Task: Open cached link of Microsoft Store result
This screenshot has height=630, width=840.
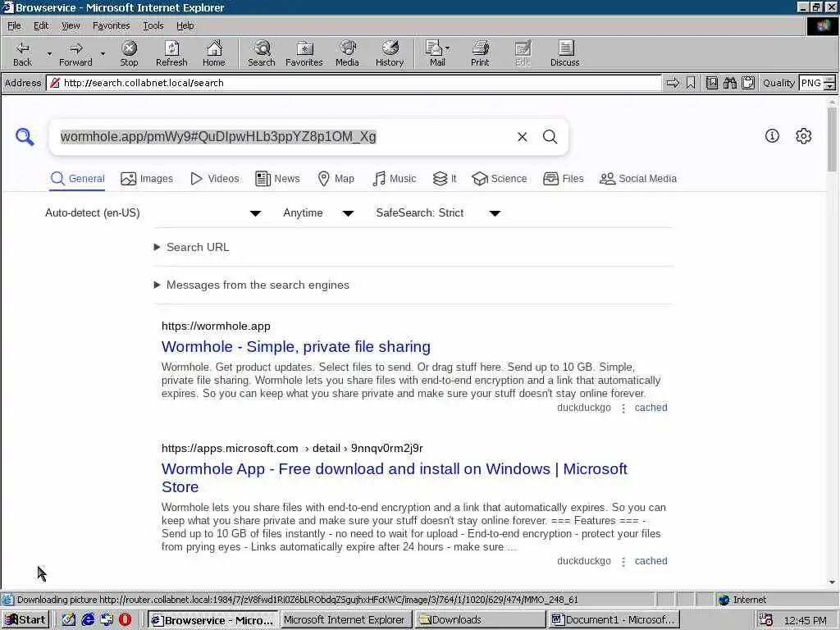Action: tap(651, 561)
